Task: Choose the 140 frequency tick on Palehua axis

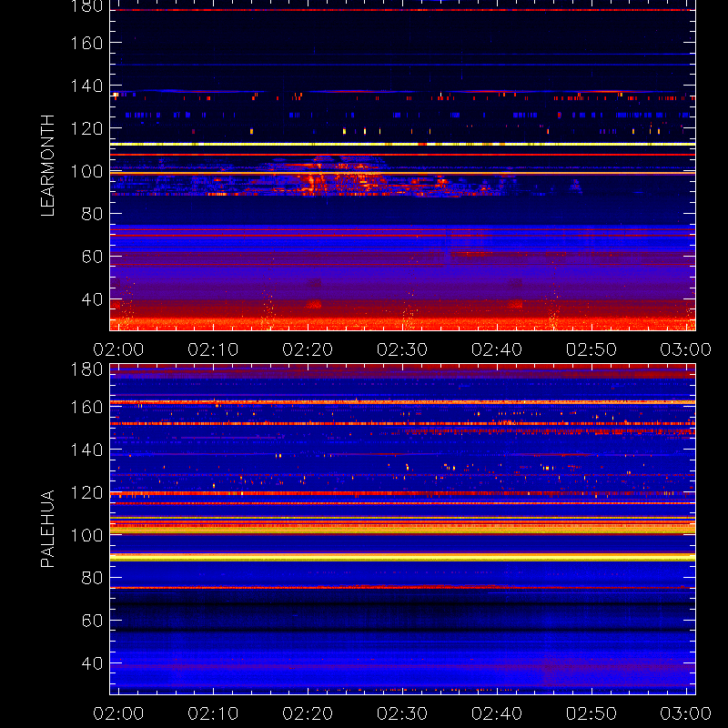Action: [x=86, y=450]
